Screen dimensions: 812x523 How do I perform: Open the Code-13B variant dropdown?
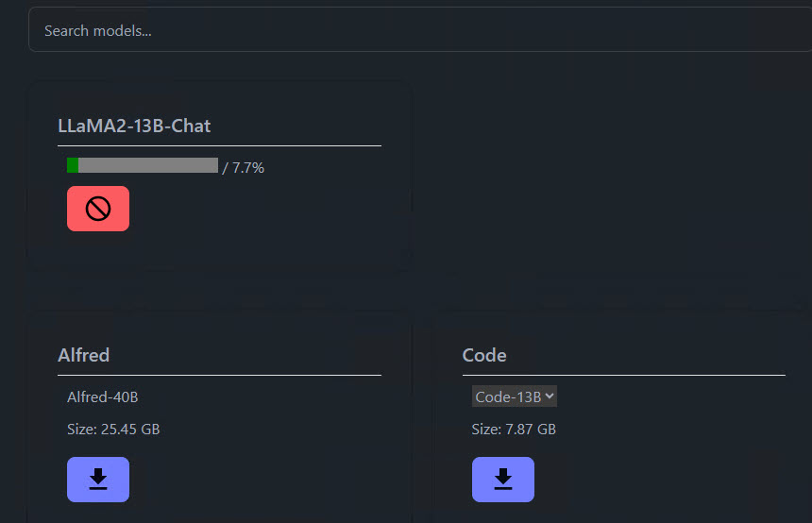tap(515, 396)
